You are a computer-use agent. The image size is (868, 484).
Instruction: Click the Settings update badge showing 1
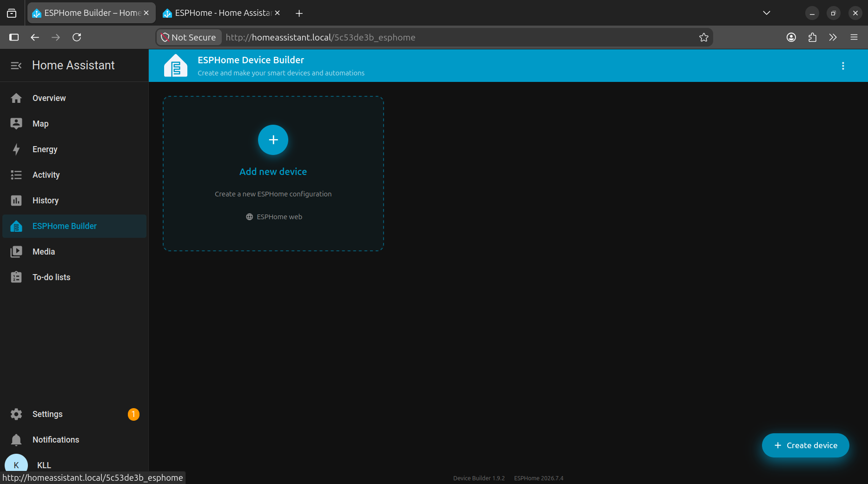pos(133,414)
